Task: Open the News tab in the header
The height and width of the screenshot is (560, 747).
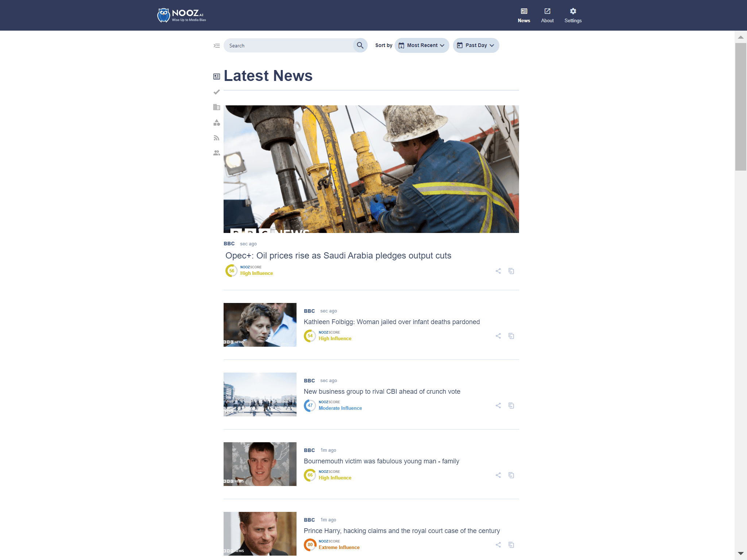Action: (x=524, y=15)
